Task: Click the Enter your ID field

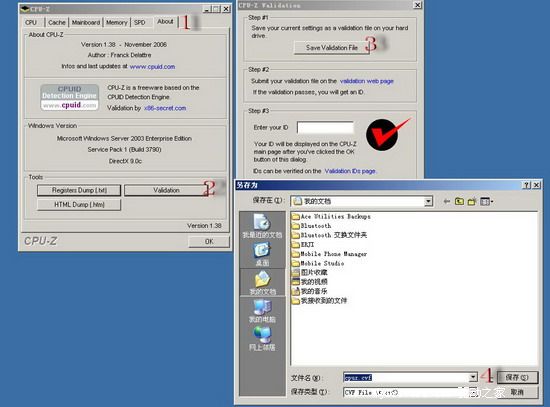Action: point(325,127)
